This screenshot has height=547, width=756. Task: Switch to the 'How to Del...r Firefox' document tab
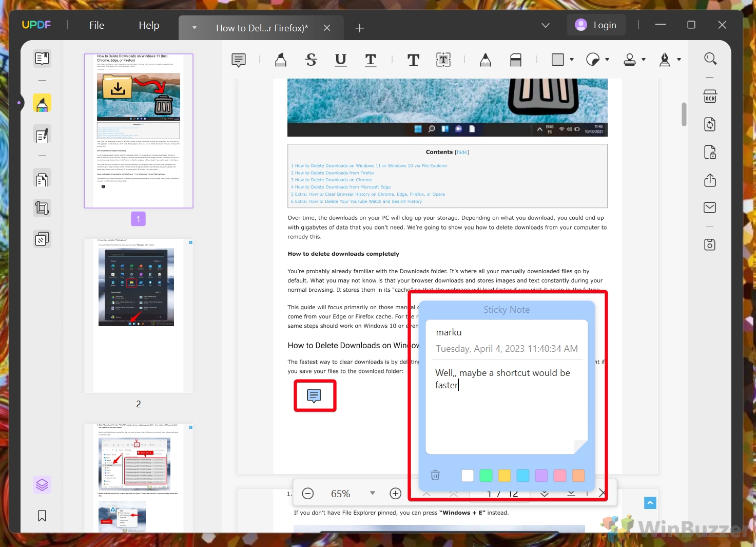262,28
